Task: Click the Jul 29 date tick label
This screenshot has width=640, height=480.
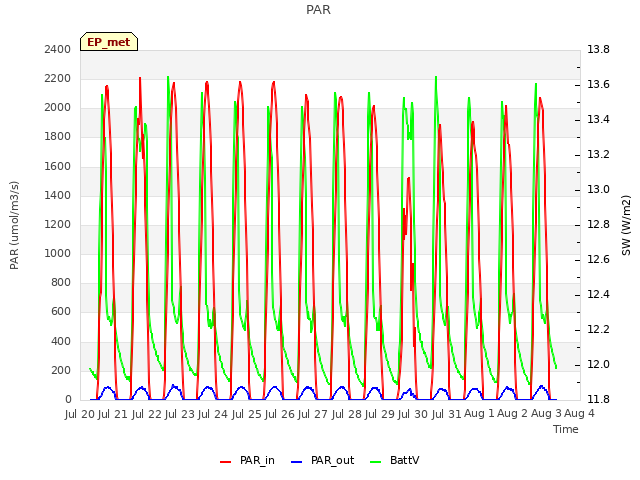Action: click(380, 414)
